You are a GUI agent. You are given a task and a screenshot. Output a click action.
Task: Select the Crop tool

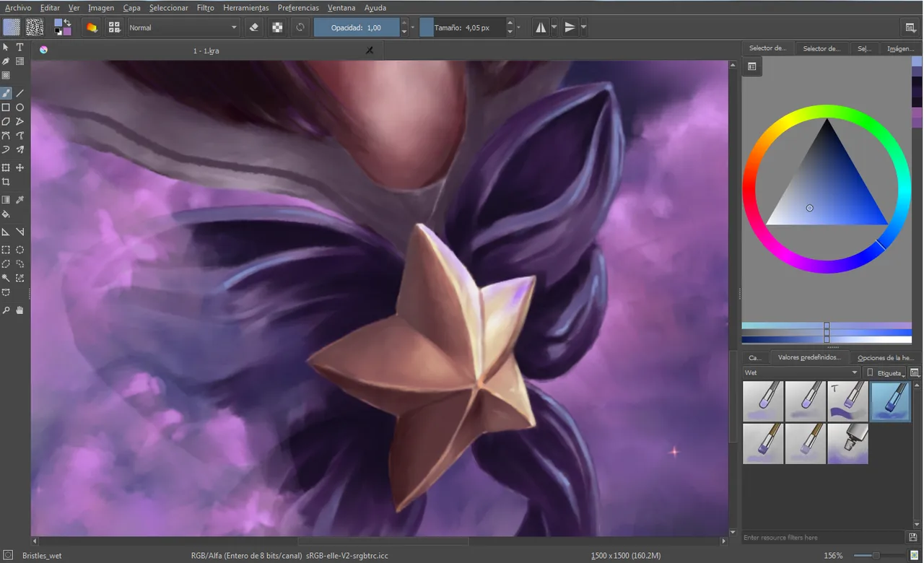(6, 182)
